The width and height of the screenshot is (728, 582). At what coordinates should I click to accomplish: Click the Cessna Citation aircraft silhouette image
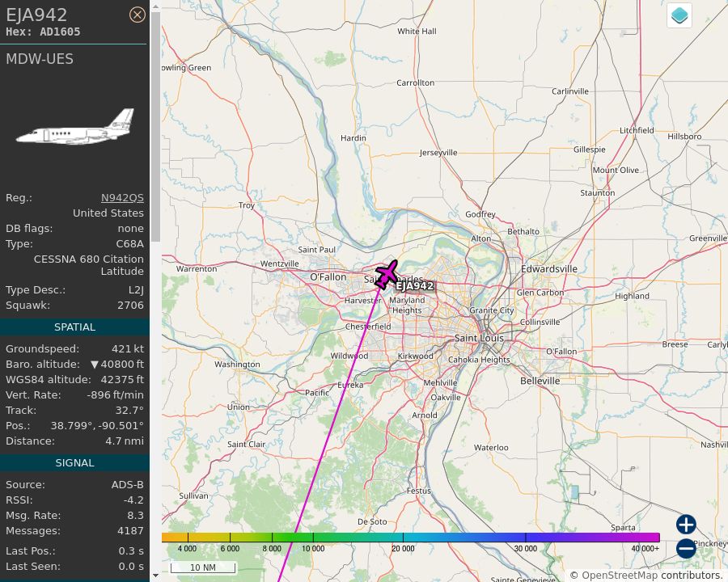coord(75,127)
